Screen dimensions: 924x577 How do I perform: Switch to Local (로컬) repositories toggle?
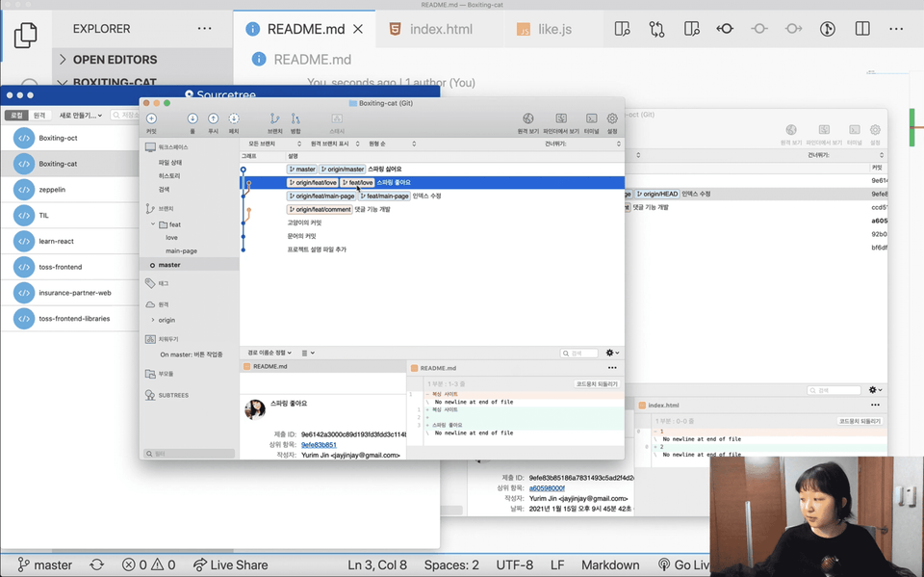point(17,115)
